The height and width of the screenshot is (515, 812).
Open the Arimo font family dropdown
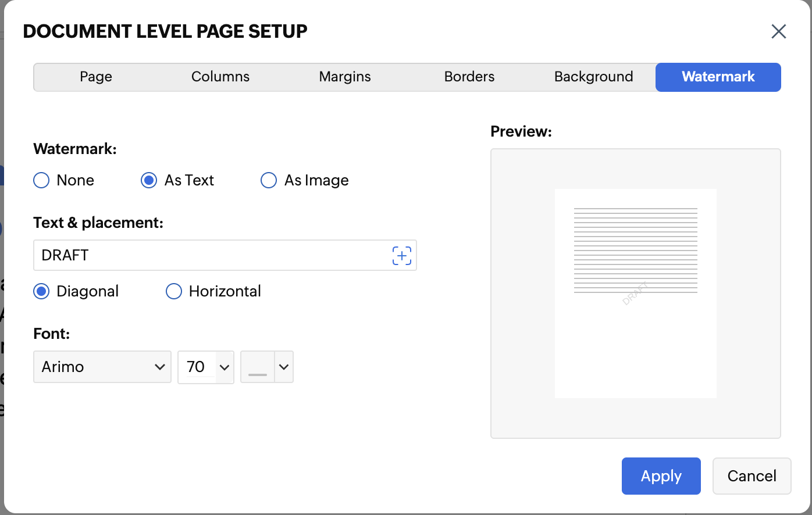tap(102, 367)
